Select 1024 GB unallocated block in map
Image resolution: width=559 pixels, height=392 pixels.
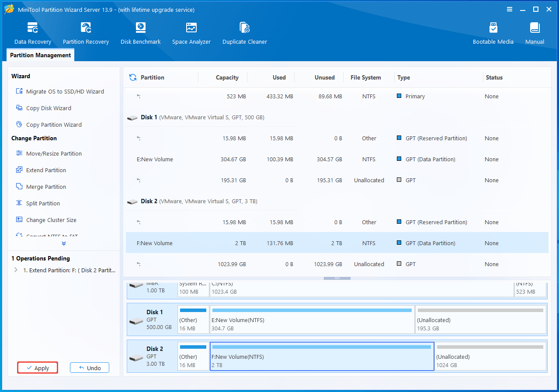click(x=490, y=356)
